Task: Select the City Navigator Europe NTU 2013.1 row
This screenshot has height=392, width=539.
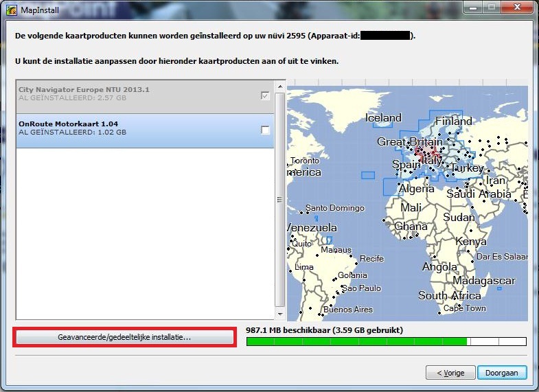Action: [145, 97]
